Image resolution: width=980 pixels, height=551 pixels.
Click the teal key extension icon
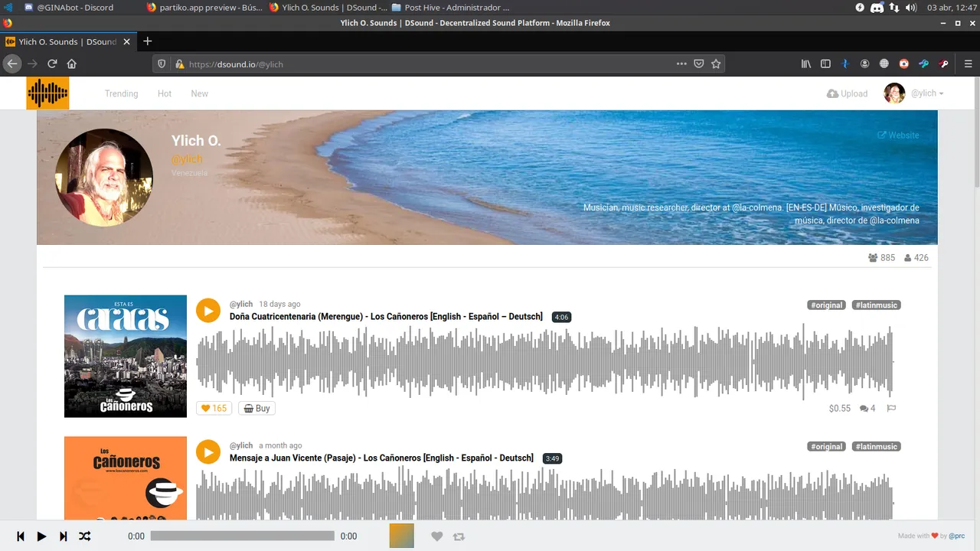[x=924, y=64]
